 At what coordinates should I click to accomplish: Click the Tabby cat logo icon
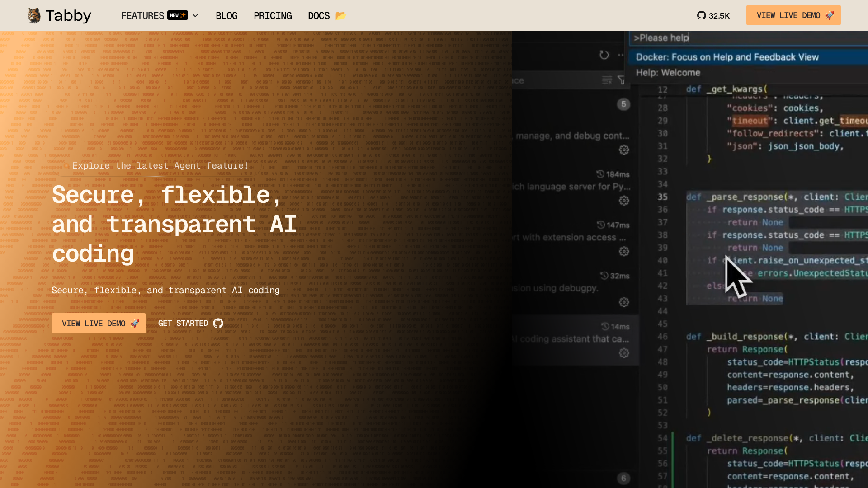pos(34,15)
